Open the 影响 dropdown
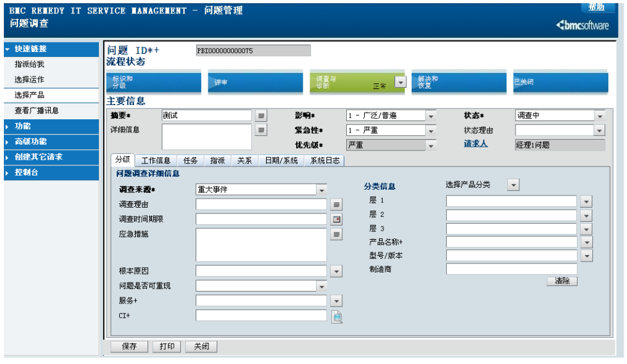Screen dimensions: 627x364 [x=431, y=116]
